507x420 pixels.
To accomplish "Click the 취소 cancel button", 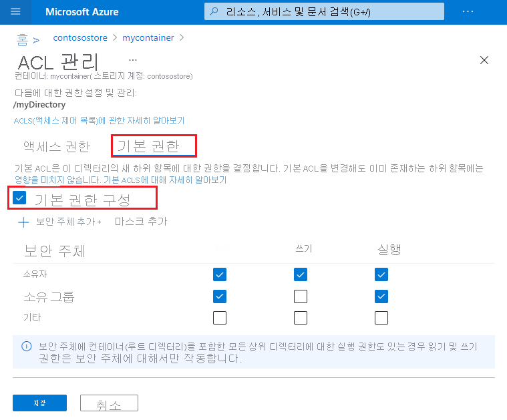I will (x=109, y=403).
